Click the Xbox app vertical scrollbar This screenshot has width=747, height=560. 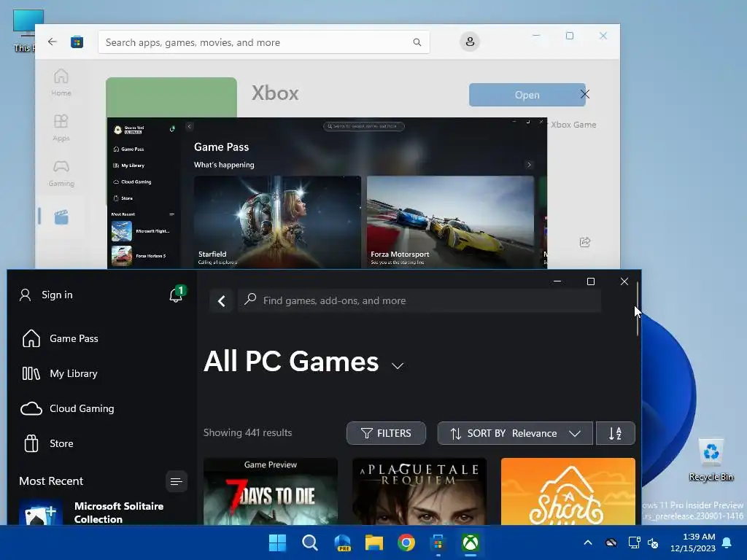638,308
